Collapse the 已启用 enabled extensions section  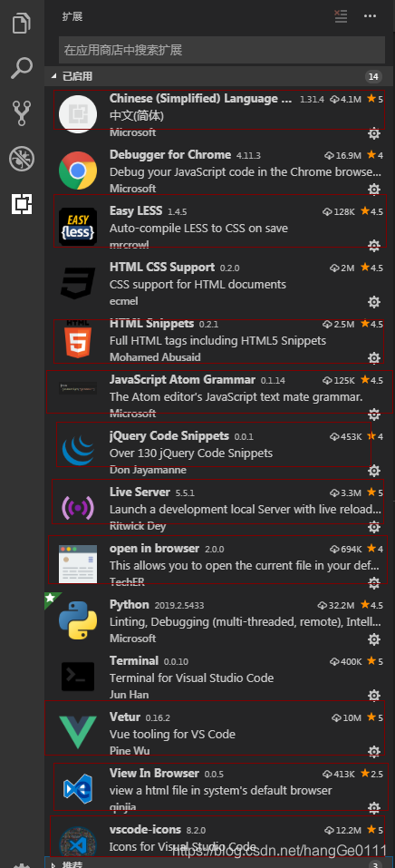coord(53,76)
